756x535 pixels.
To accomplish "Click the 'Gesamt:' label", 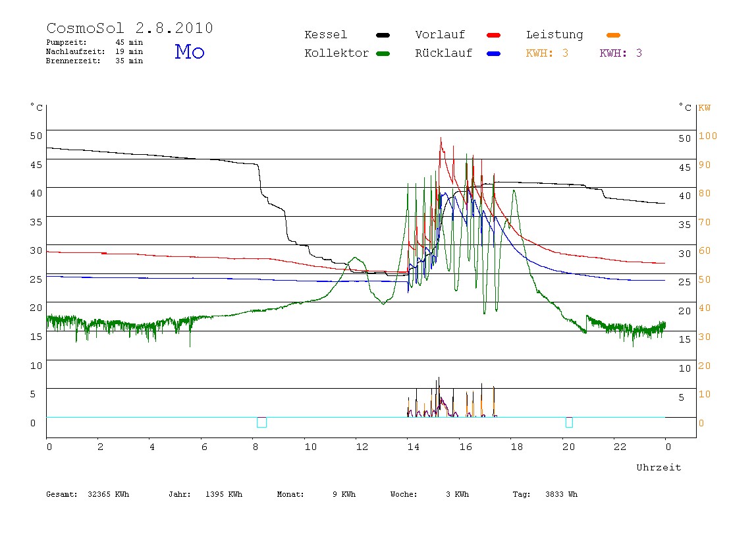I will [62, 494].
